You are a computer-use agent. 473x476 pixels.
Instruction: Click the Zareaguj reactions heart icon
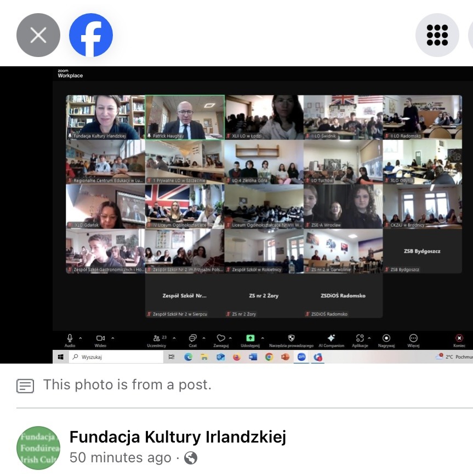pos(221,339)
